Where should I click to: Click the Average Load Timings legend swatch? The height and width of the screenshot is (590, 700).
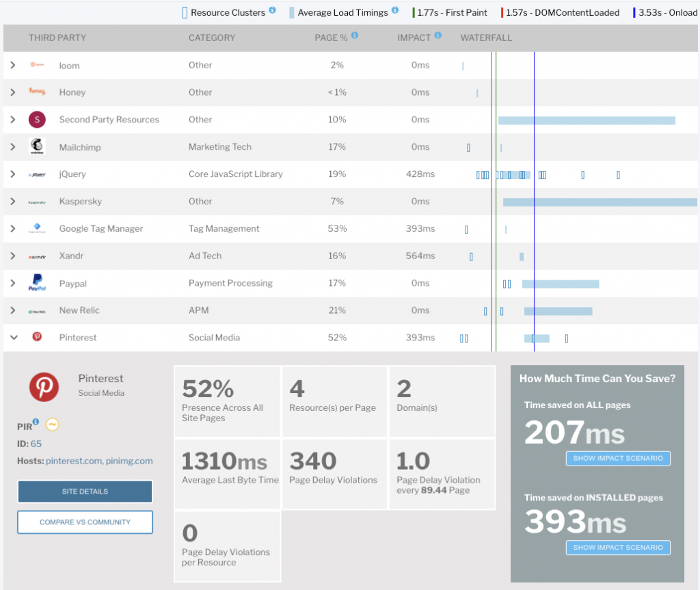[x=291, y=12]
